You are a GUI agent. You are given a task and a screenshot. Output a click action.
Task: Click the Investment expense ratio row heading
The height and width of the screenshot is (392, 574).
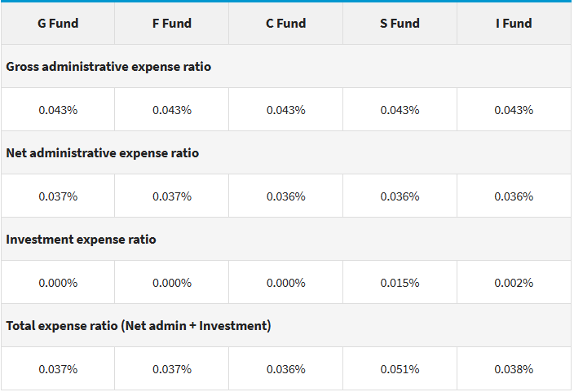click(81, 240)
